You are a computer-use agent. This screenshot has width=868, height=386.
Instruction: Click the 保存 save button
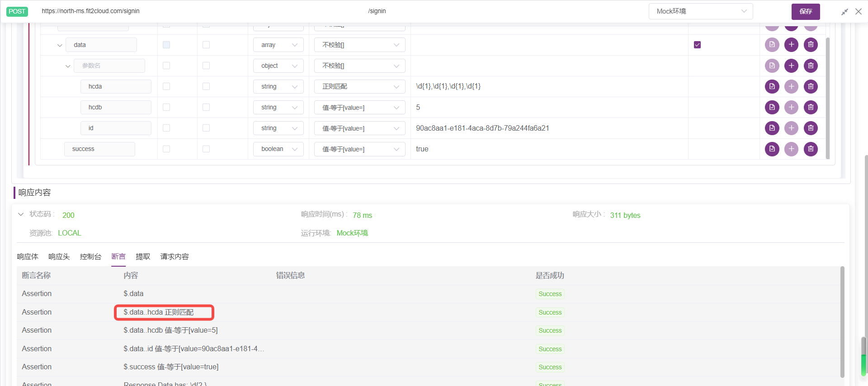point(806,11)
